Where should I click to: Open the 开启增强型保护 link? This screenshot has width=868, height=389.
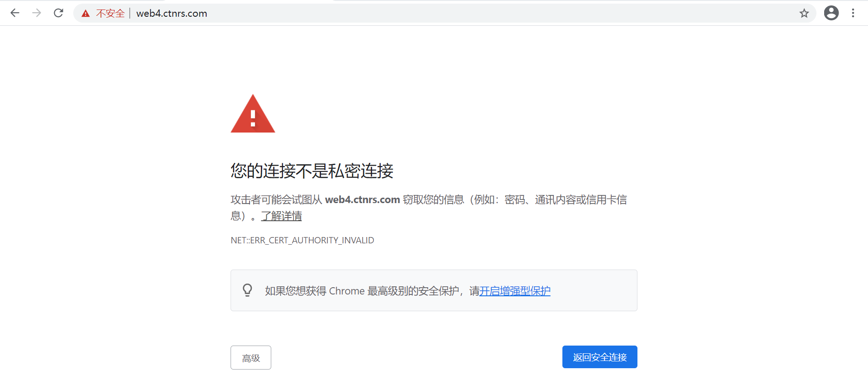coord(514,291)
